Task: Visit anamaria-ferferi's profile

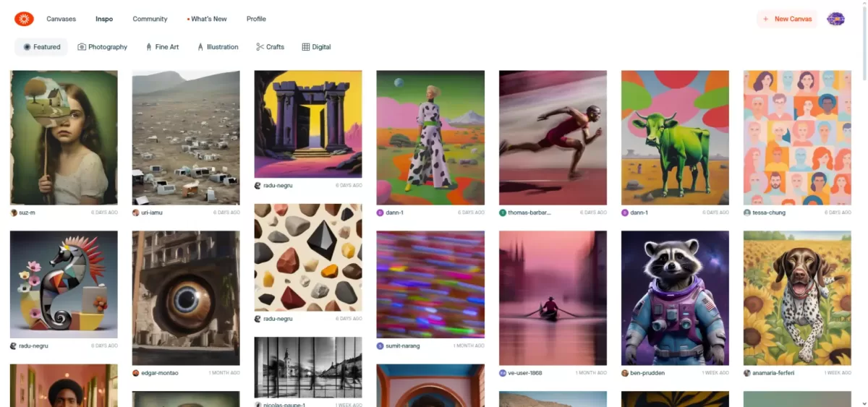Action: click(x=773, y=373)
